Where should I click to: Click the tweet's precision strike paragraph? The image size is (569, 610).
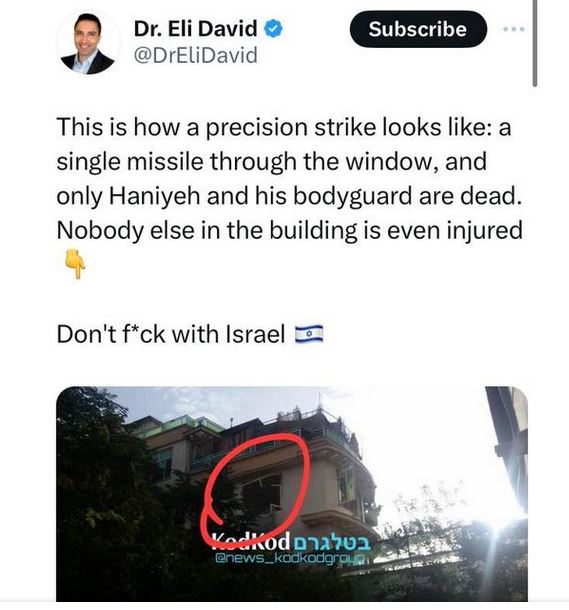point(289,179)
